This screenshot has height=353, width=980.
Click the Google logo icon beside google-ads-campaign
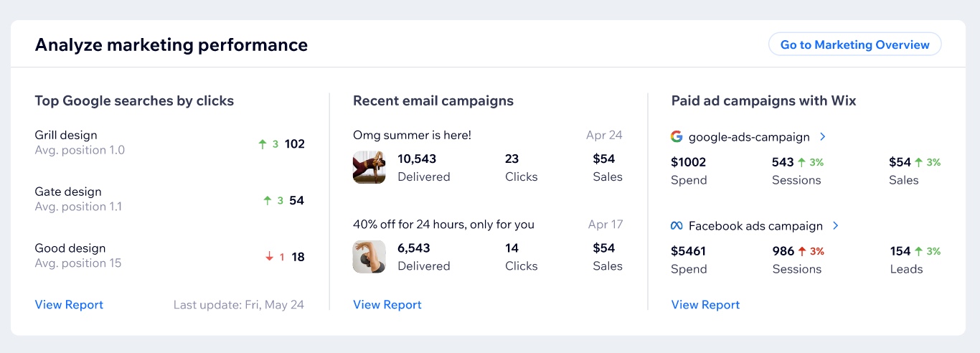click(677, 136)
